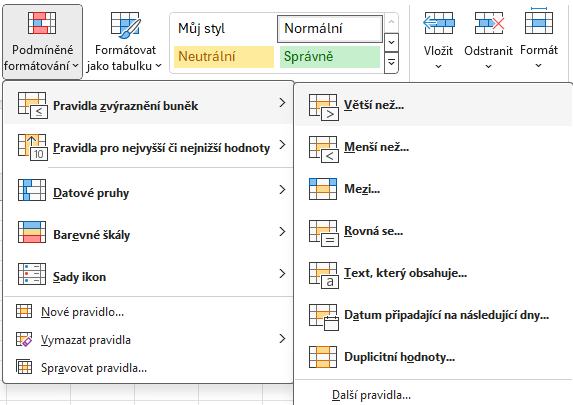Open Další pravidla... dialog

tap(433, 395)
